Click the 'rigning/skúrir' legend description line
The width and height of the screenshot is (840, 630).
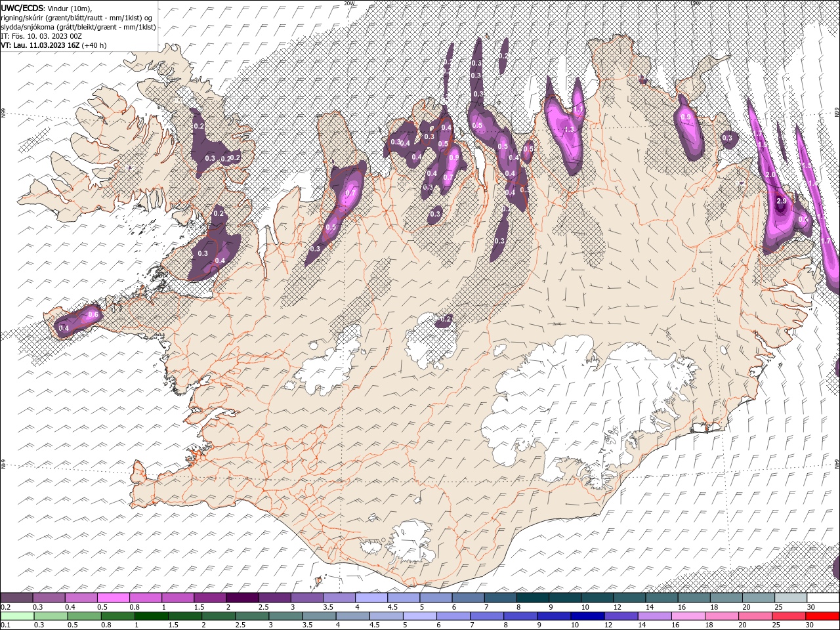click(x=77, y=18)
